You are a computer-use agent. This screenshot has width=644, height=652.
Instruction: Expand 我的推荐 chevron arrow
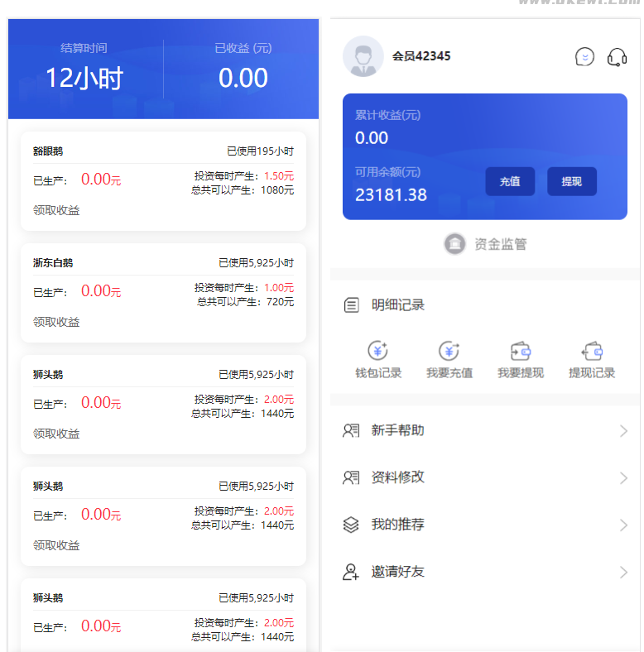623,525
